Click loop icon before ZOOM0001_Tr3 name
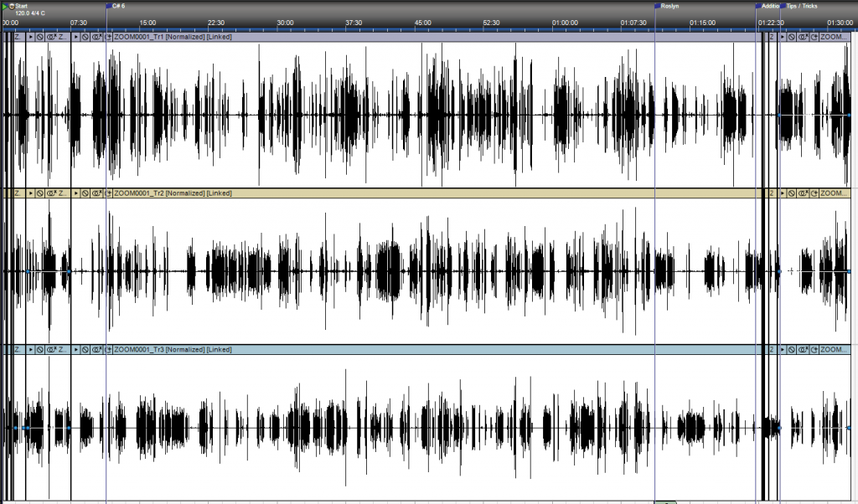Screen dimensions: 858x504 coord(108,349)
